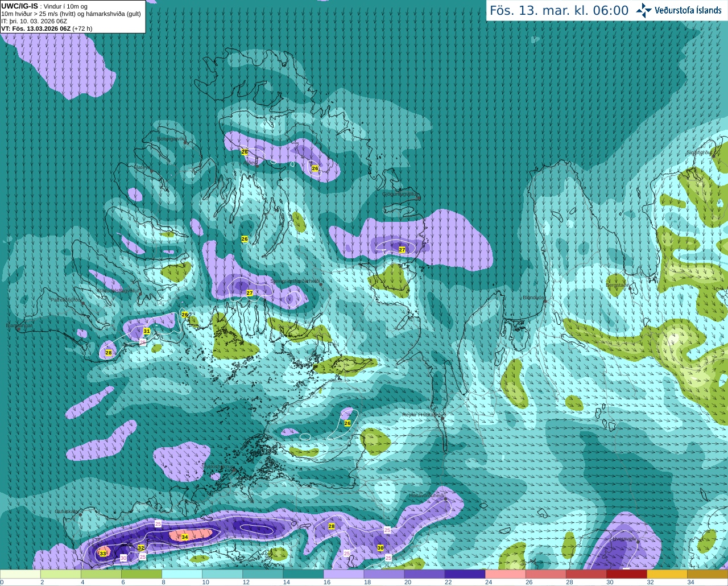The height and width of the screenshot is (586, 728).
Task: Select the forecast time header Fös. 13. mar. kl. 06:00
Action: (x=559, y=10)
